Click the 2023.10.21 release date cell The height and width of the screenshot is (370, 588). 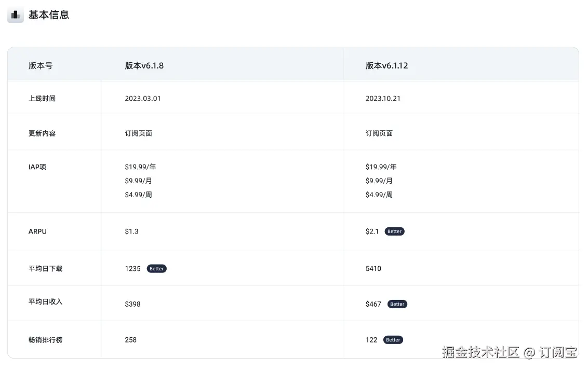click(x=383, y=98)
